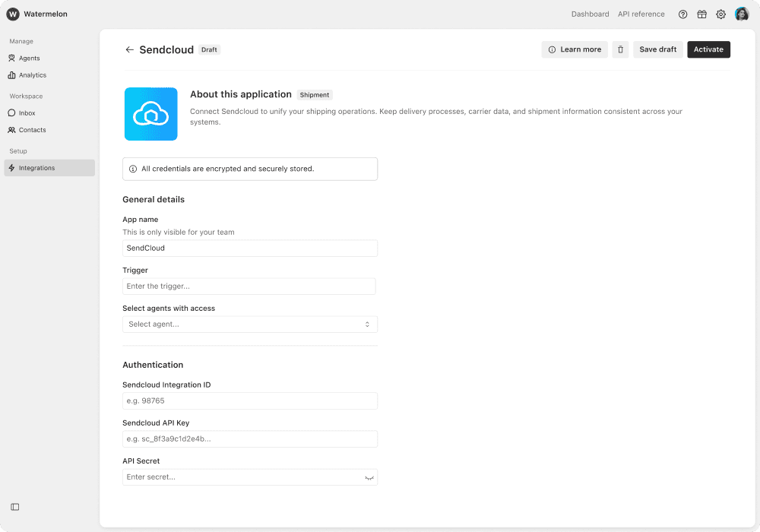Open the settings gear icon
The width and height of the screenshot is (760, 532).
pyautogui.click(x=720, y=14)
